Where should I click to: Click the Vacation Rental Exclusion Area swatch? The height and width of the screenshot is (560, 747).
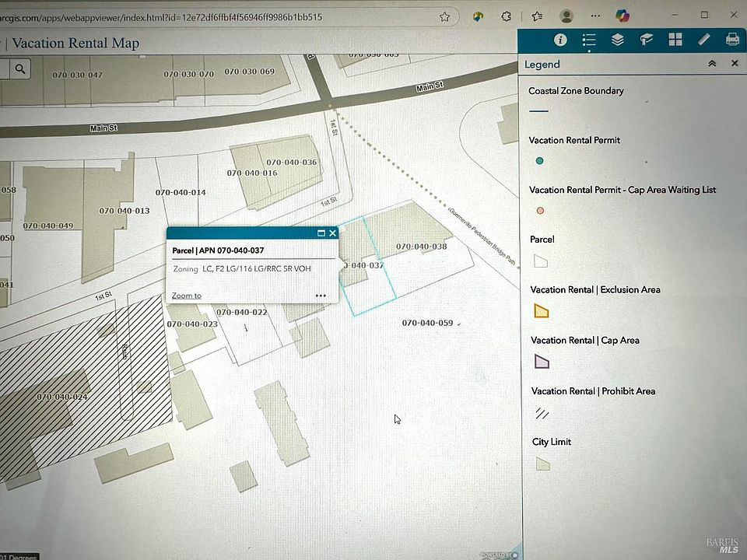[x=542, y=311]
